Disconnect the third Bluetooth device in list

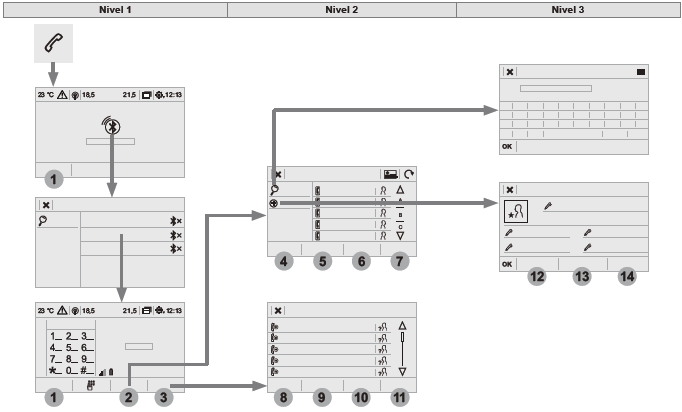[176, 249]
